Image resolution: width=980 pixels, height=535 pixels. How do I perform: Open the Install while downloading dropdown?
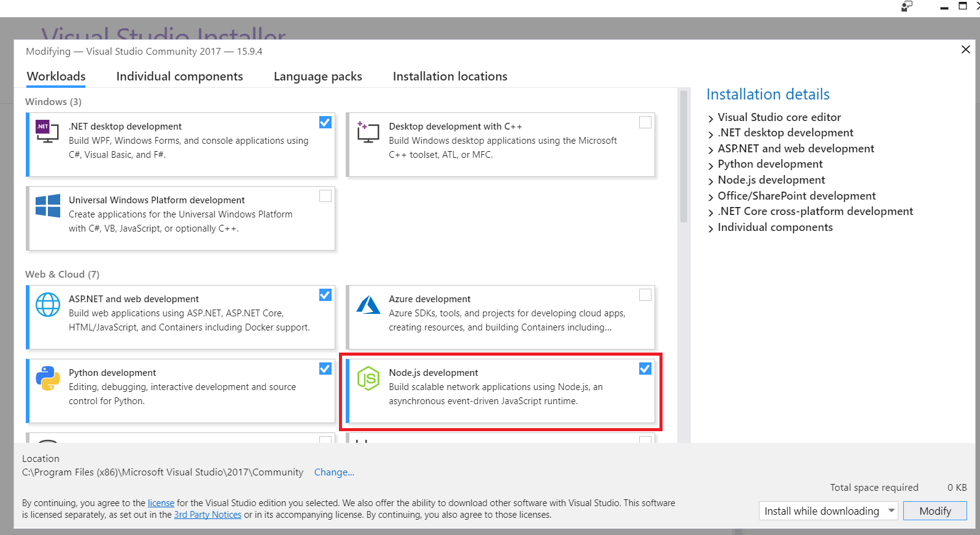tap(829, 511)
